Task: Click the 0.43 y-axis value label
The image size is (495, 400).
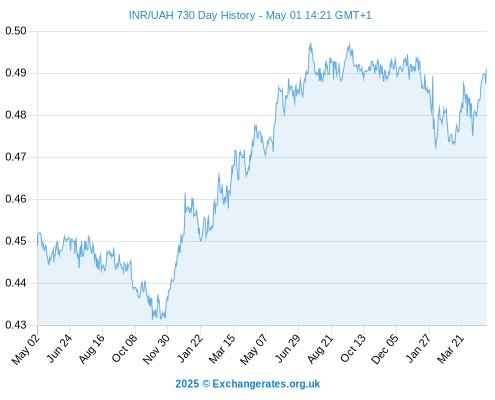Action: click(x=16, y=325)
